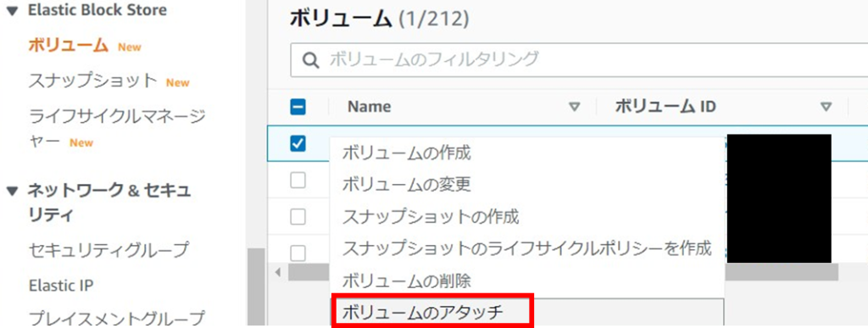
Task: Open セキュリティグループ sidebar link
Action: coord(108,250)
